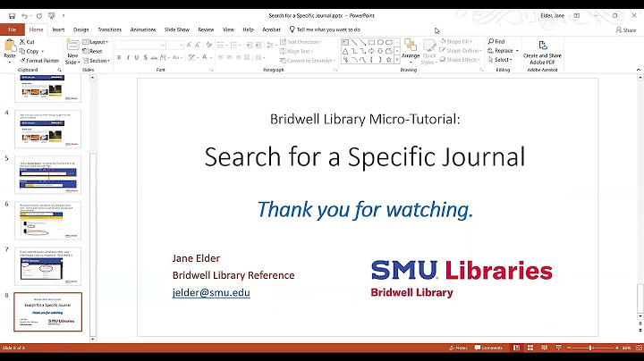
Task: Open the font size combo box
Action: pyautogui.click(x=175, y=45)
